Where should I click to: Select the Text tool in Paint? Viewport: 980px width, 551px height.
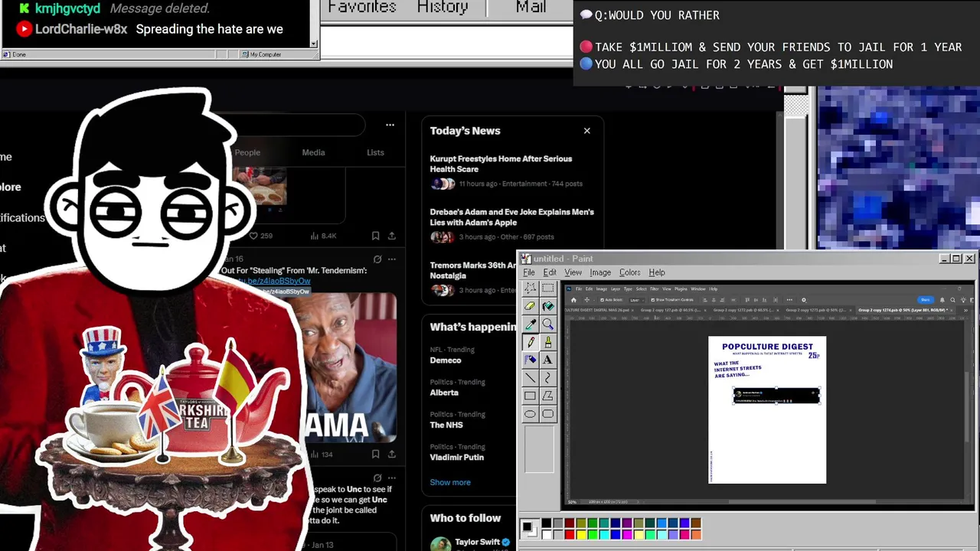547,360
